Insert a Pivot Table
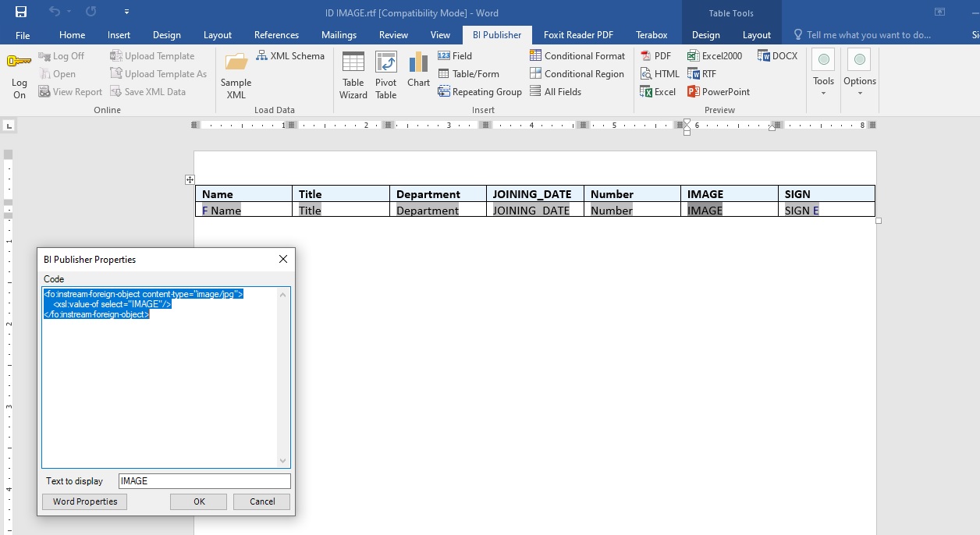Viewport: 980px width, 535px height. point(385,76)
